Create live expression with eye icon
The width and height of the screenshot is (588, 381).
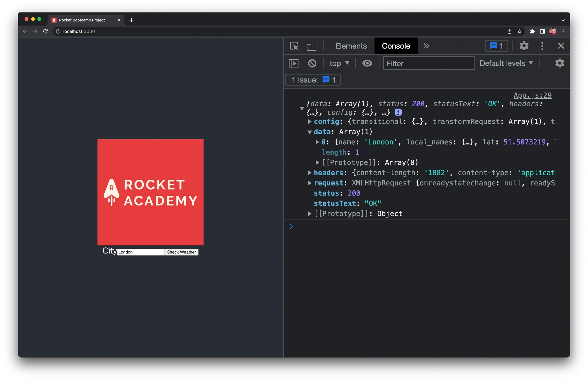coord(367,63)
